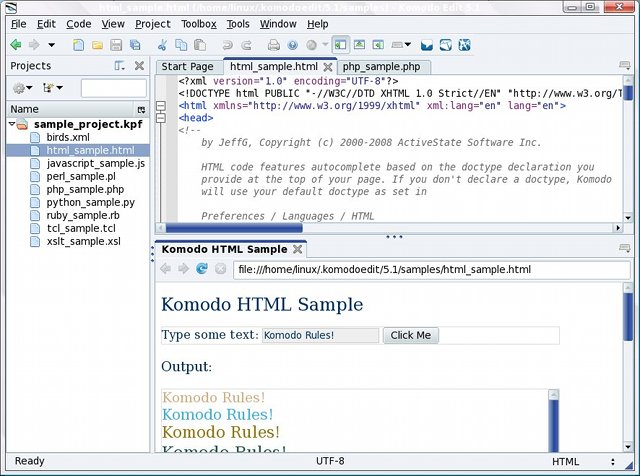Click the output box scrollbar thumb

(x=553, y=427)
